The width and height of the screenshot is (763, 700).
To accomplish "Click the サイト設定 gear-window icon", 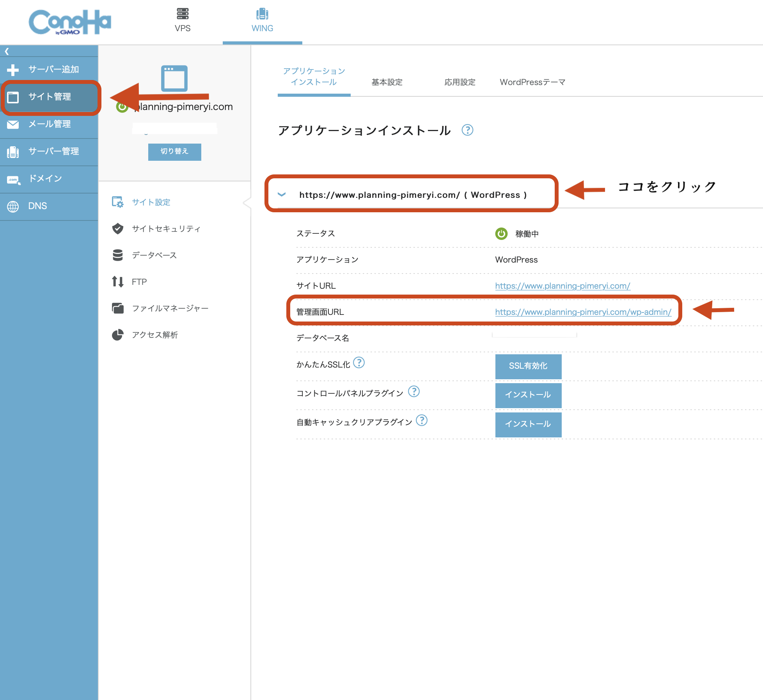I will 117,202.
